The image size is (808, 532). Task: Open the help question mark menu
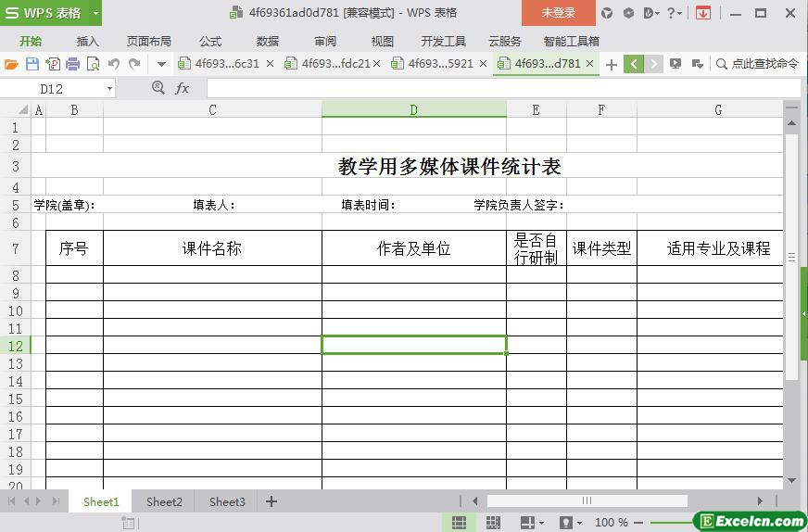(x=674, y=13)
